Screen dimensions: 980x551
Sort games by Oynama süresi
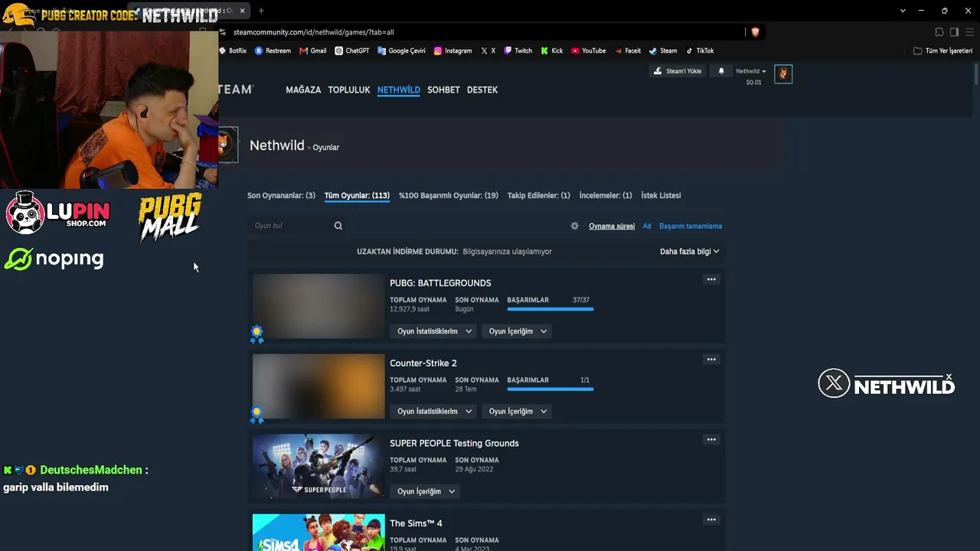pos(612,226)
